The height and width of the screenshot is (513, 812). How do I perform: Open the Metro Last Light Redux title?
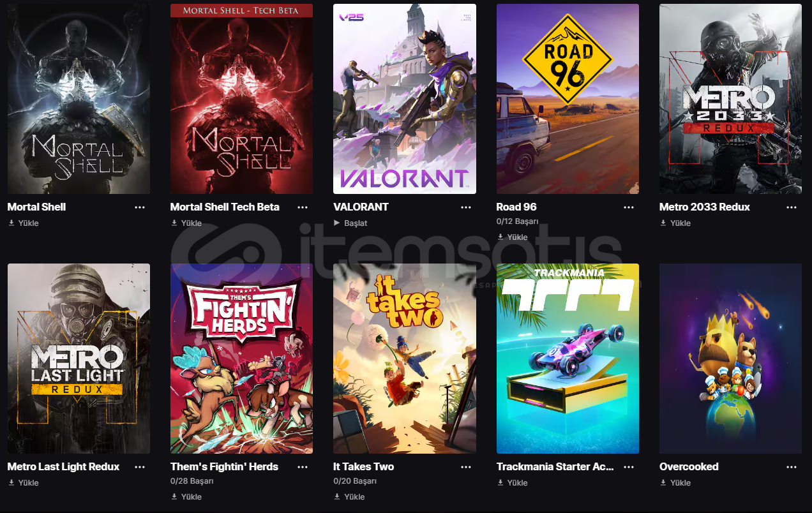pyautogui.click(x=63, y=467)
